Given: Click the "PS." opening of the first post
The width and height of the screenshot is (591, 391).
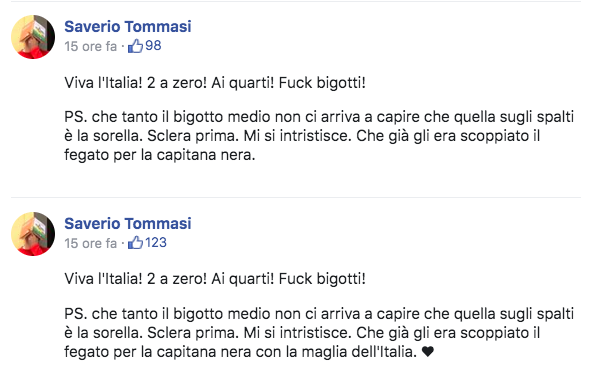Looking at the screenshot, I should [76, 117].
